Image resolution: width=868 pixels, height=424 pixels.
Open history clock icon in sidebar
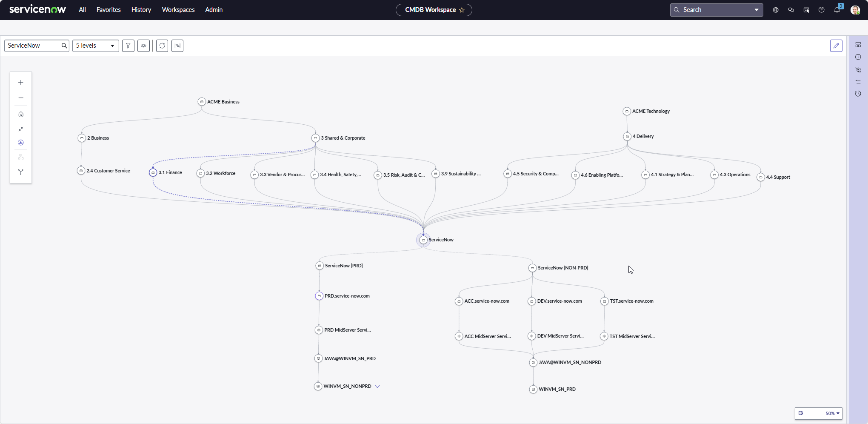point(858,94)
